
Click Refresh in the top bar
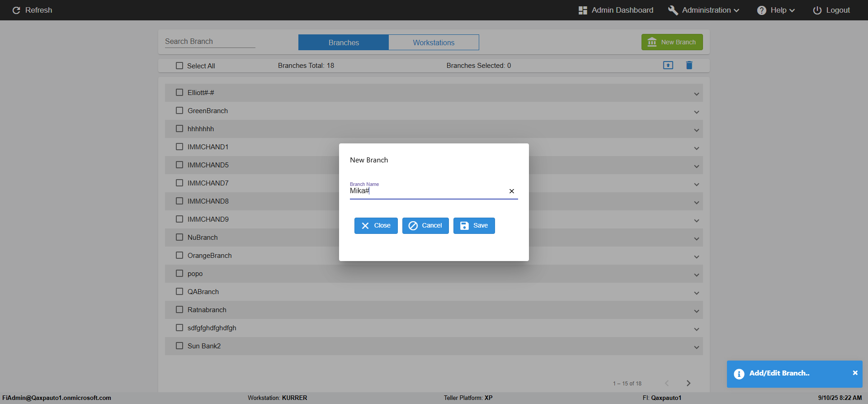click(x=32, y=10)
